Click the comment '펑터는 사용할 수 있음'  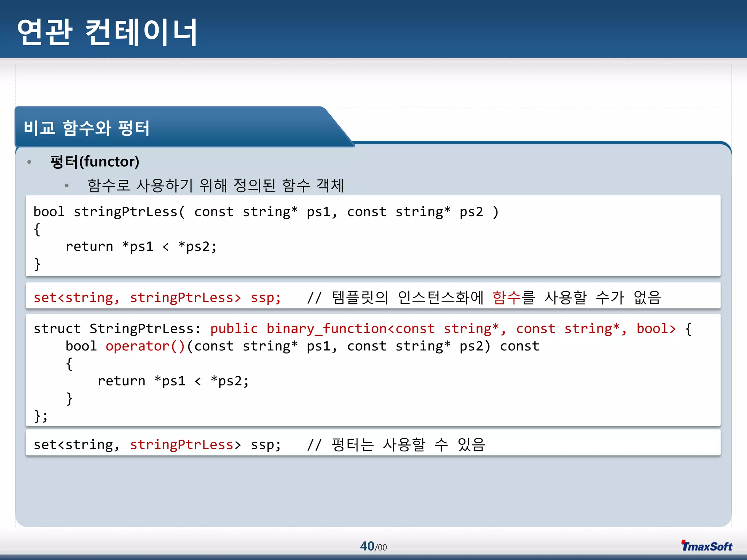(409, 444)
